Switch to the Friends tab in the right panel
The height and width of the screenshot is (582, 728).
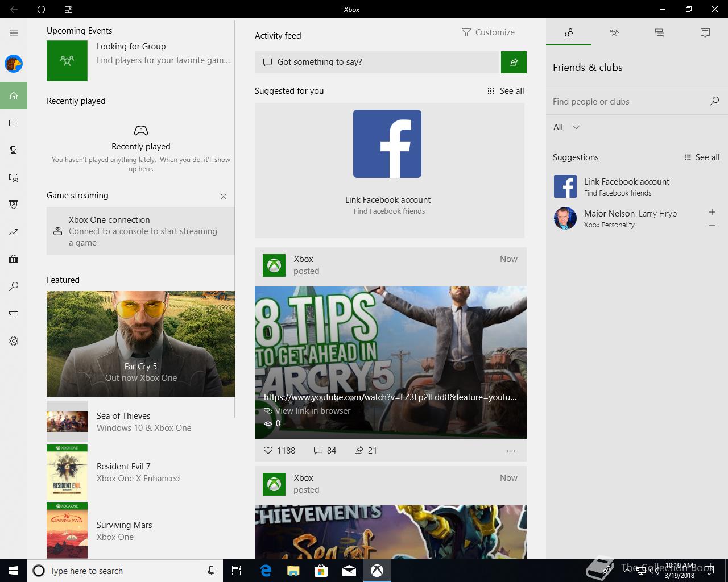[569, 33]
